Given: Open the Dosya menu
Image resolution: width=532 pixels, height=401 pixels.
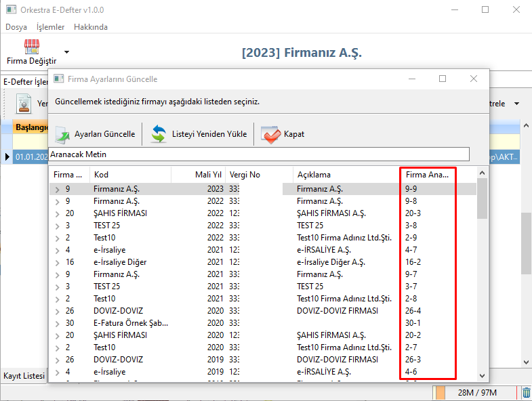Looking at the screenshot, I should click(x=16, y=27).
